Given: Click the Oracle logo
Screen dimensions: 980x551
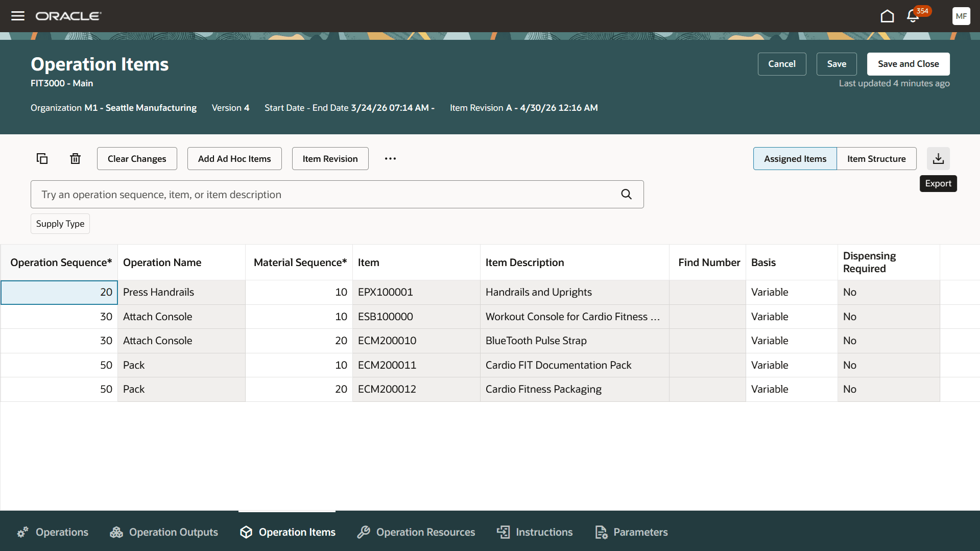Looking at the screenshot, I should (68, 16).
